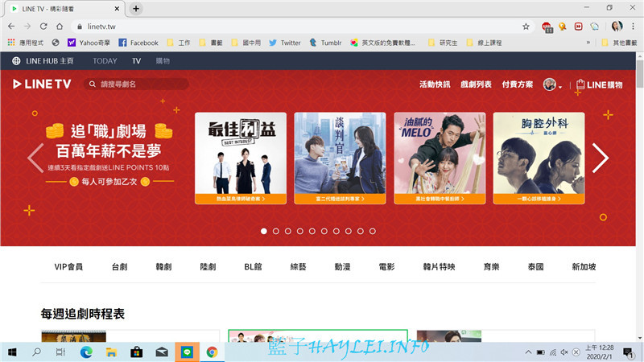
Task: Click the page vertical scrollbar thumb
Action: tap(640, 74)
